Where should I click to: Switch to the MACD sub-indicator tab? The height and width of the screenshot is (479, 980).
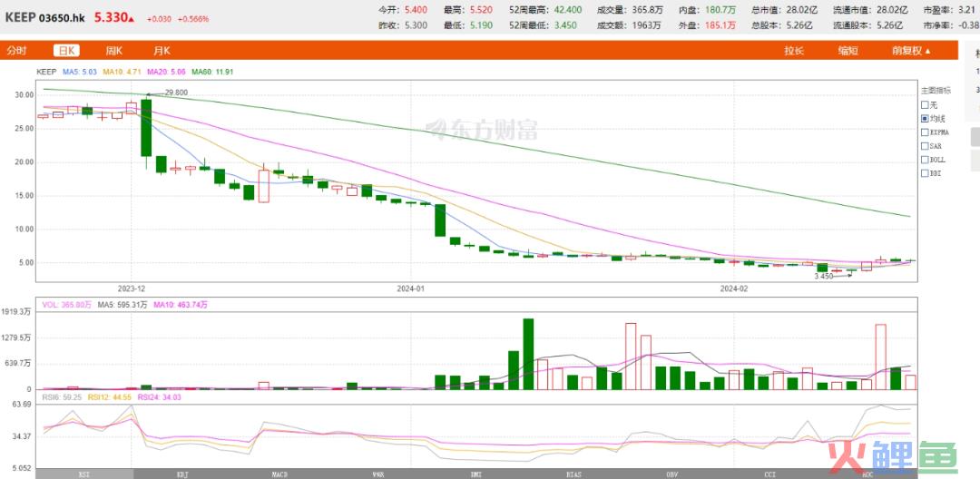(279, 474)
